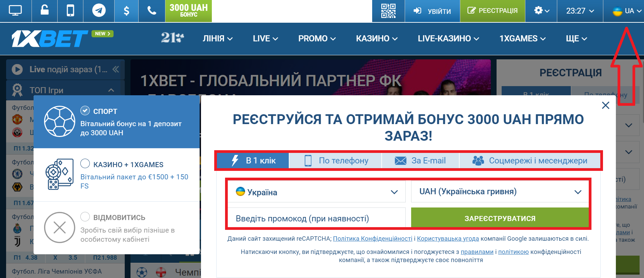Click the desktop monitor icon in top bar

15,11
